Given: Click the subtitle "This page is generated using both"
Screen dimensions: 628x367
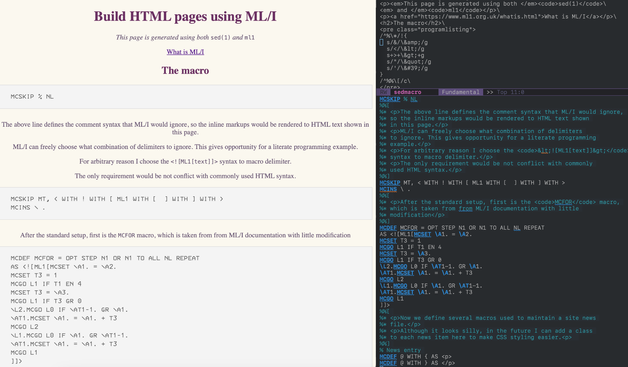Looking at the screenshot, I should (x=162, y=37).
